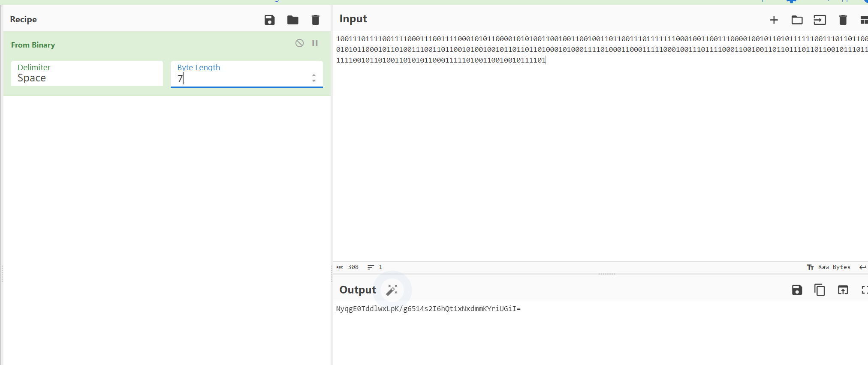Image resolution: width=868 pixels, height=365 pixels.
Task: Add a new input tab
Action: pyautogui.click(x=774, y=20)
